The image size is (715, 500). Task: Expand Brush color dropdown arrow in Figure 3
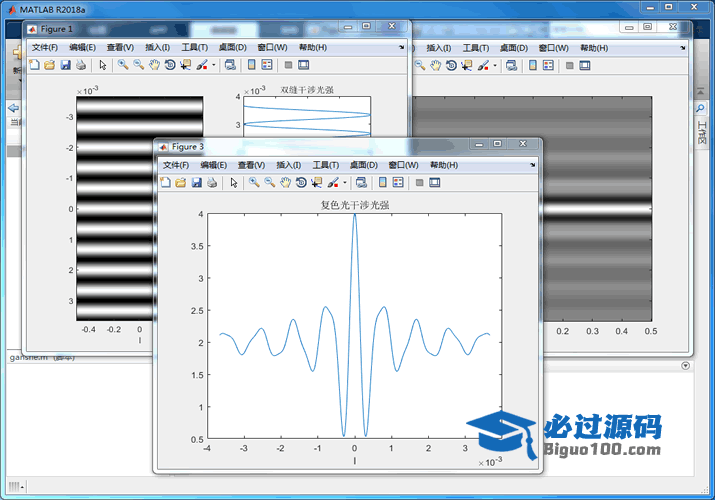345,183
